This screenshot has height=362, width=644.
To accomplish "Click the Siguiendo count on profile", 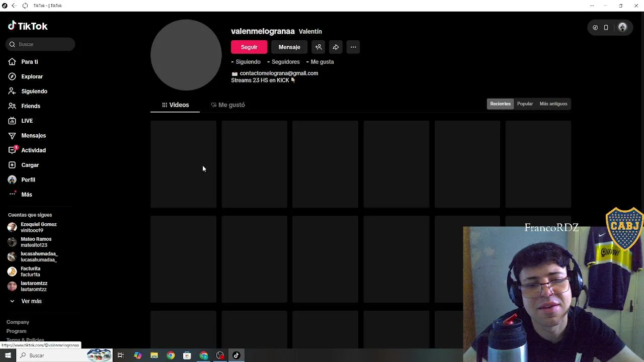I will tap(246, 62).
